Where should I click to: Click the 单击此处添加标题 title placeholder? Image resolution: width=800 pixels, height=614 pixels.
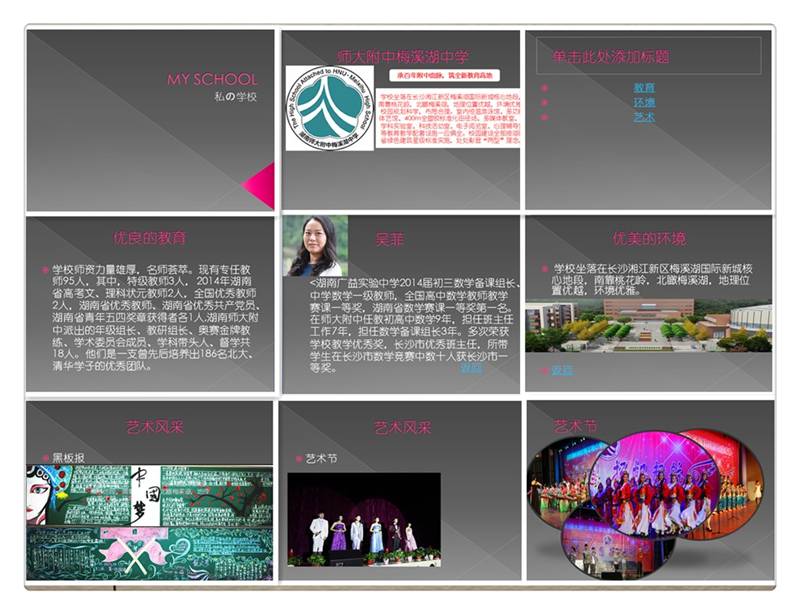pos(648,57)
